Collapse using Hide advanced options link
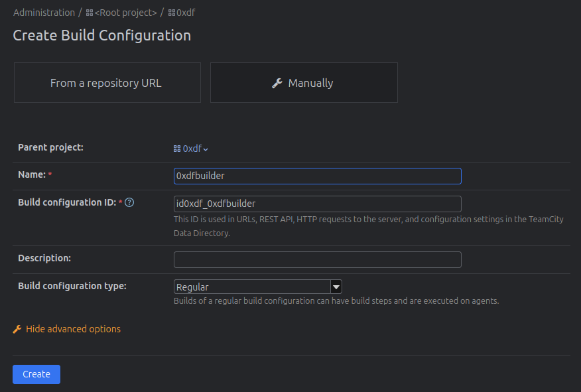 (x=73, y=329)
